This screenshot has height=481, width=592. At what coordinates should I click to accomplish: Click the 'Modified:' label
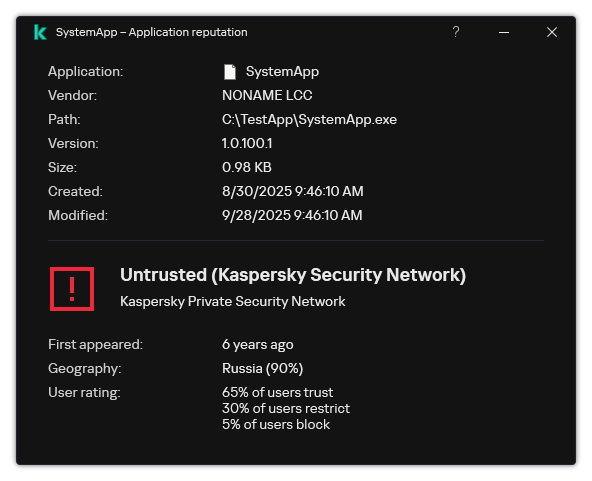click(78, 215)
